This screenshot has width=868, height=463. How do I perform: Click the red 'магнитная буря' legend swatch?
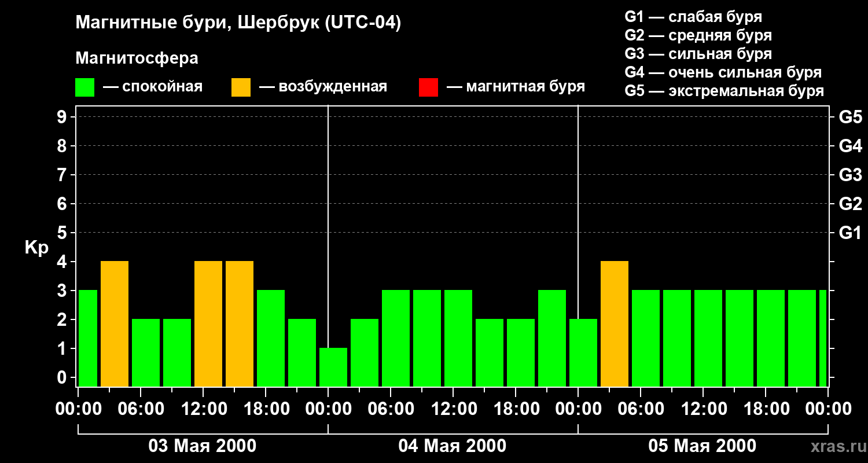428,87
